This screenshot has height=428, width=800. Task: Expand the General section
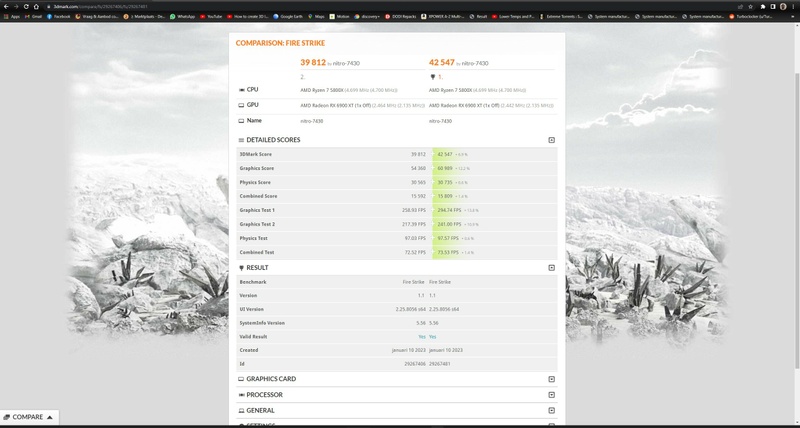[551, 410]
